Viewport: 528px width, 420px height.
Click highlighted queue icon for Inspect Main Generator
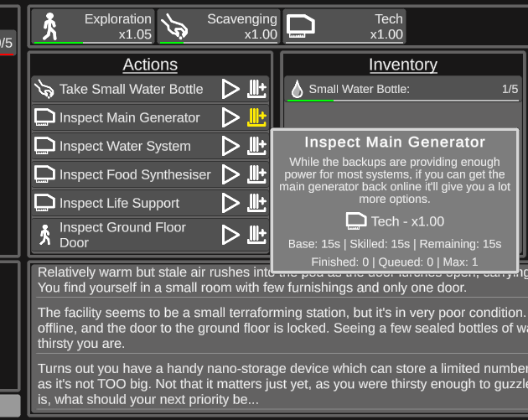[256, 118]
